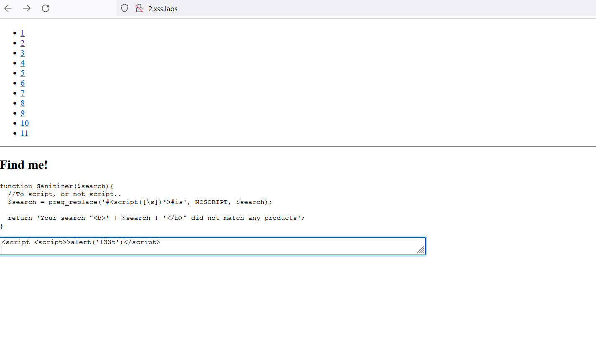Image resolution: width=596 pixels, height=364 pixels.
Task: Open lab link 9
Action: point(23,113)
